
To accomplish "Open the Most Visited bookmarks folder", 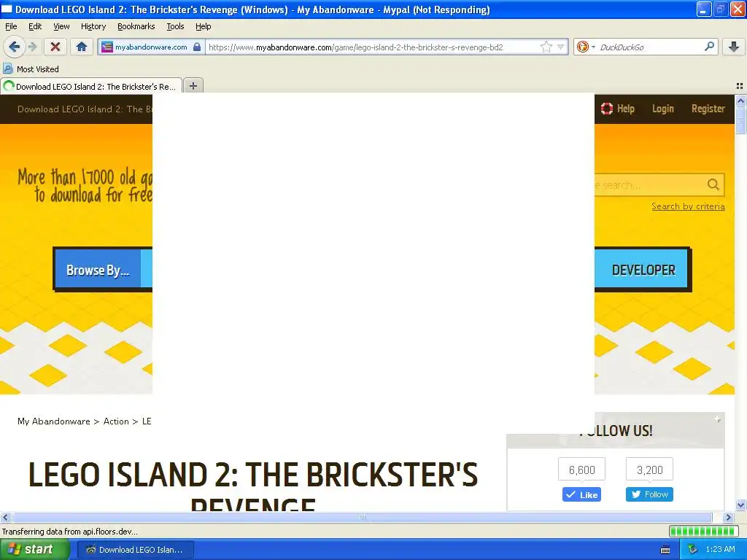I will 31,69.
